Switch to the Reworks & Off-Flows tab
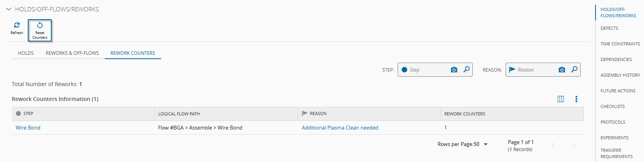Screen dimensions: 644x162 72,53
